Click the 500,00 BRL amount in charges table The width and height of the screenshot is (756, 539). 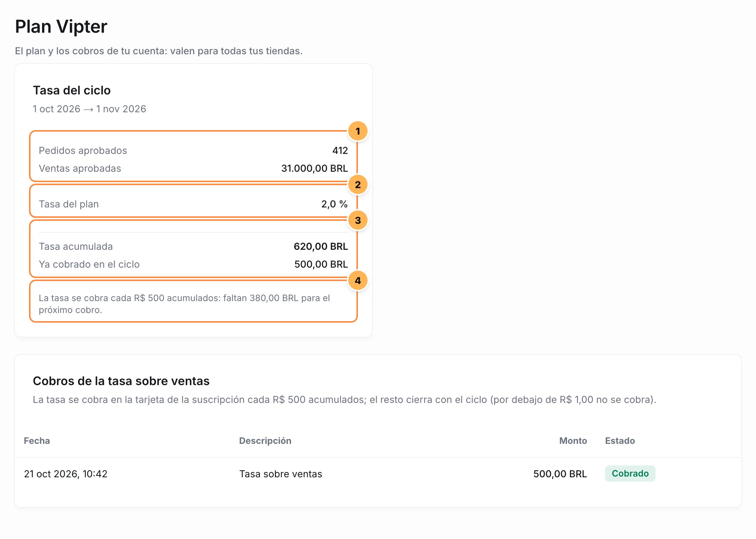[x=560, y=474]
